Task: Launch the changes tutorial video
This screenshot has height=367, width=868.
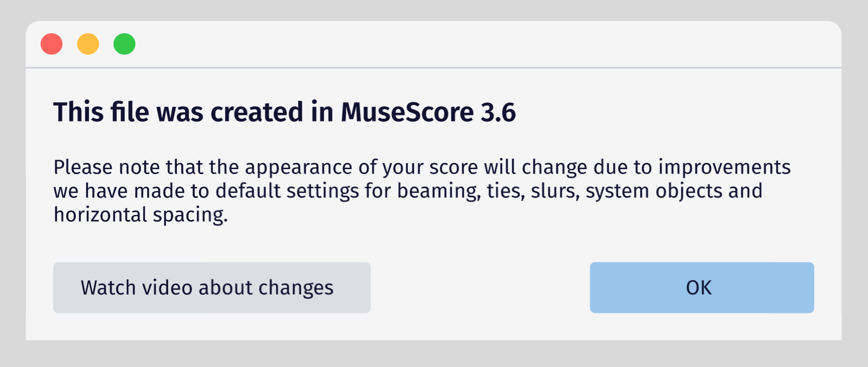Action: (212, 287)
